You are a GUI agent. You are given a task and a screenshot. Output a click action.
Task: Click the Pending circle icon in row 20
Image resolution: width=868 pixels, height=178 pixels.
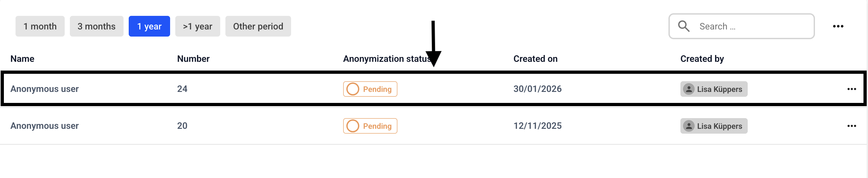coord(353,126)
